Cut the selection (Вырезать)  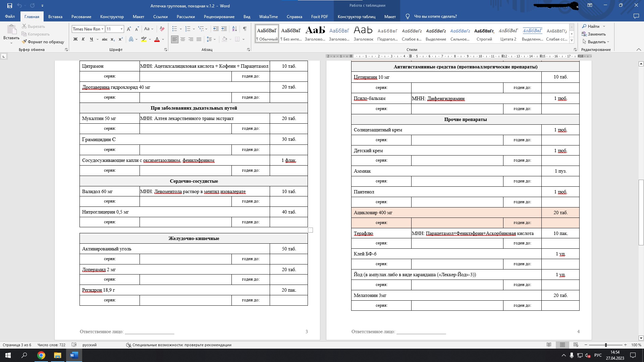click(x=33, y=26)
